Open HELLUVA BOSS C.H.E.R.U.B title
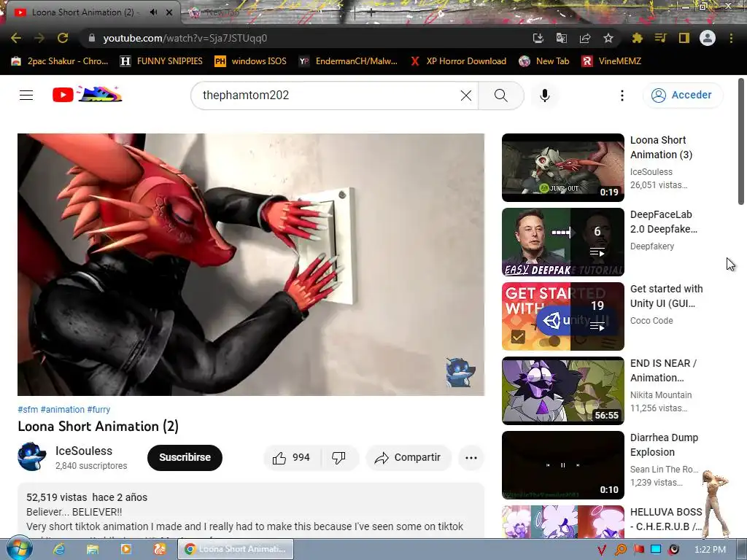Viewport: 747px width, 560px height. 666,519
